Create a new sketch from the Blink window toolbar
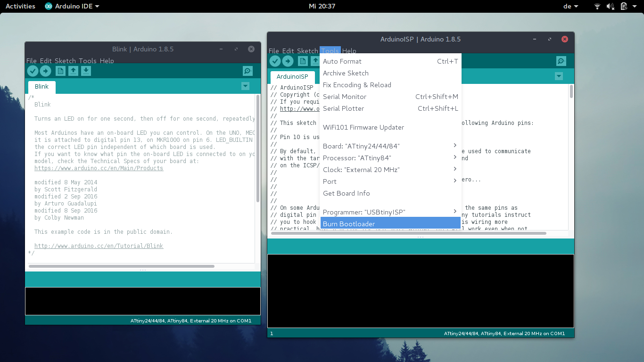644x362 pixels. point(60,71)
